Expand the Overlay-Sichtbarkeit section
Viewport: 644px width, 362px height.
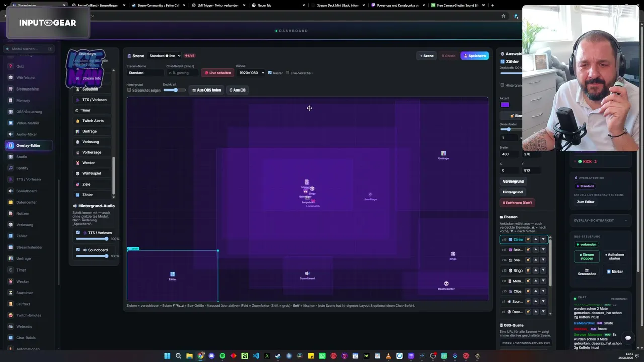(601, 220)
